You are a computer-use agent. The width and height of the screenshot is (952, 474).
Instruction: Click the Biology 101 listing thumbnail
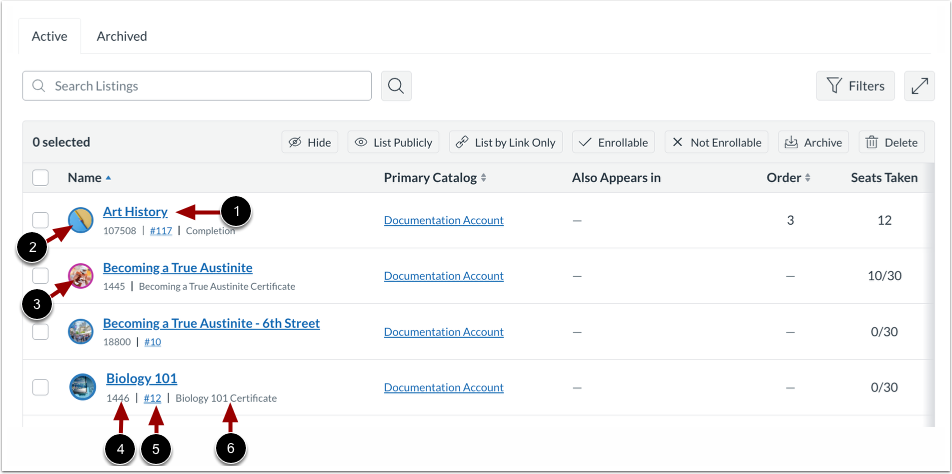click(x=83, y=387)
